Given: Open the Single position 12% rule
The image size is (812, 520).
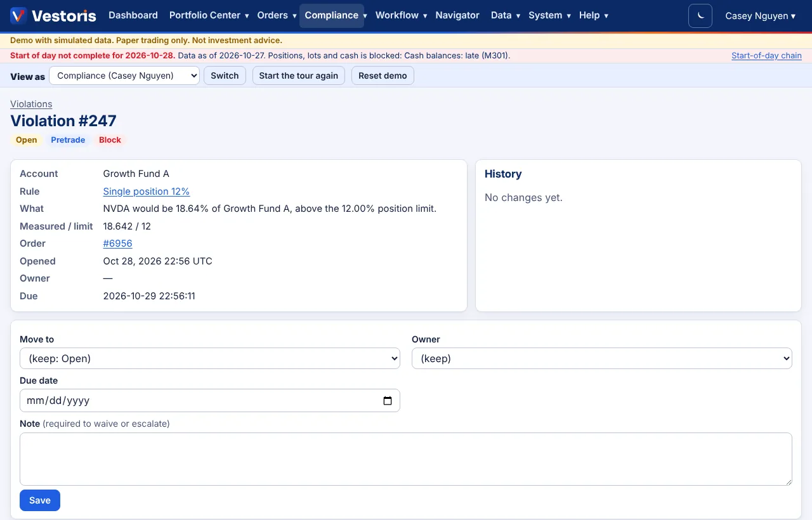Looking at the screenshot, I should point(147,192).
